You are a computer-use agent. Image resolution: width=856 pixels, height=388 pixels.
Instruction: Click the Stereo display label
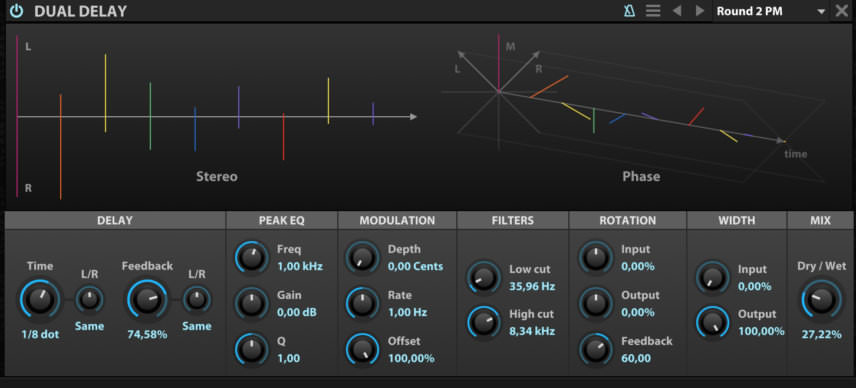click(x=217, y=177)
